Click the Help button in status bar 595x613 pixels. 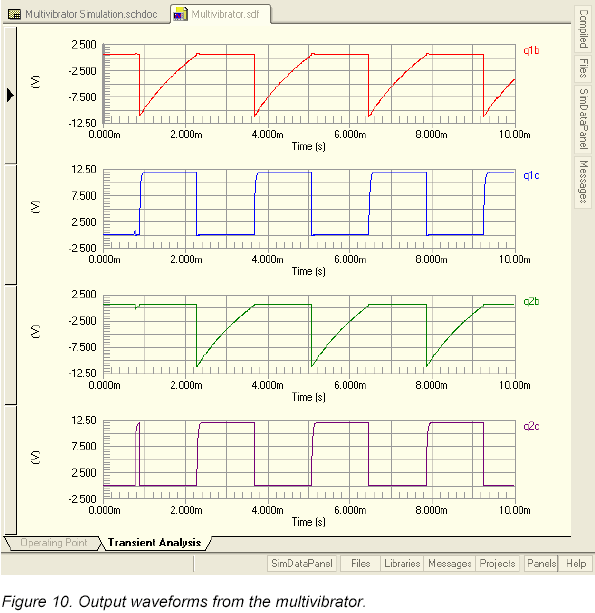[576, 563]
